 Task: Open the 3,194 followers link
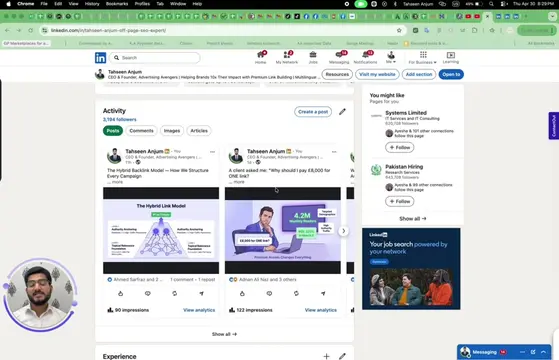(120, 119)
